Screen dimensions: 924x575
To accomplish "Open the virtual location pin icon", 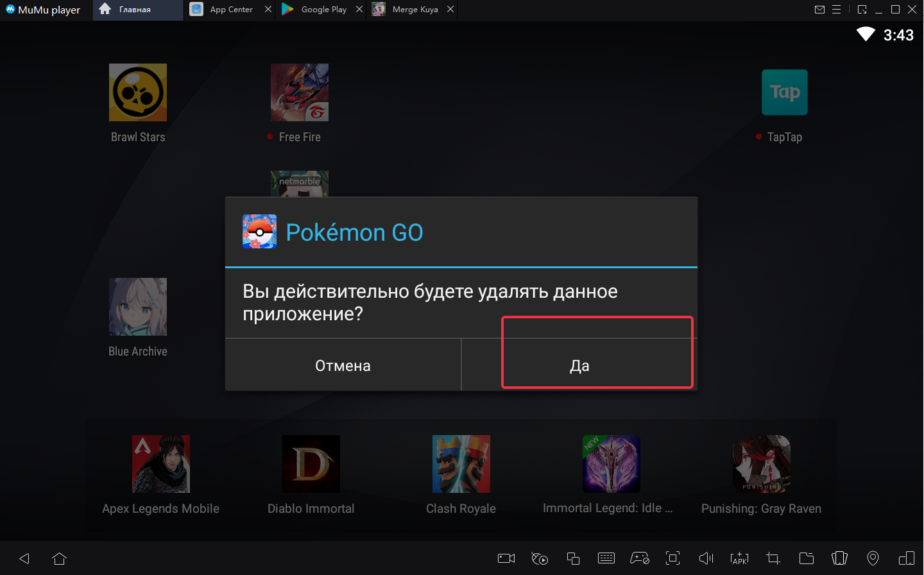I will pyautogui.click(x=873, y=558).
